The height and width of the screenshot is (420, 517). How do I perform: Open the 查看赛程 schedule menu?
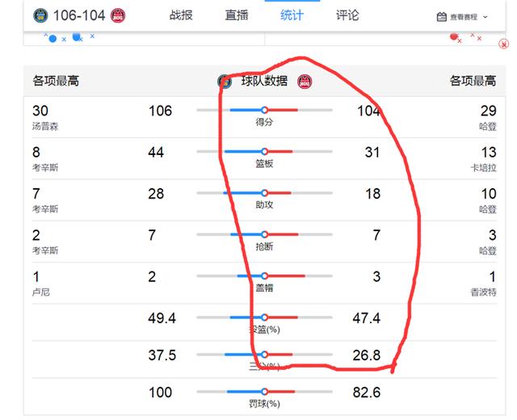pos(462,17)
